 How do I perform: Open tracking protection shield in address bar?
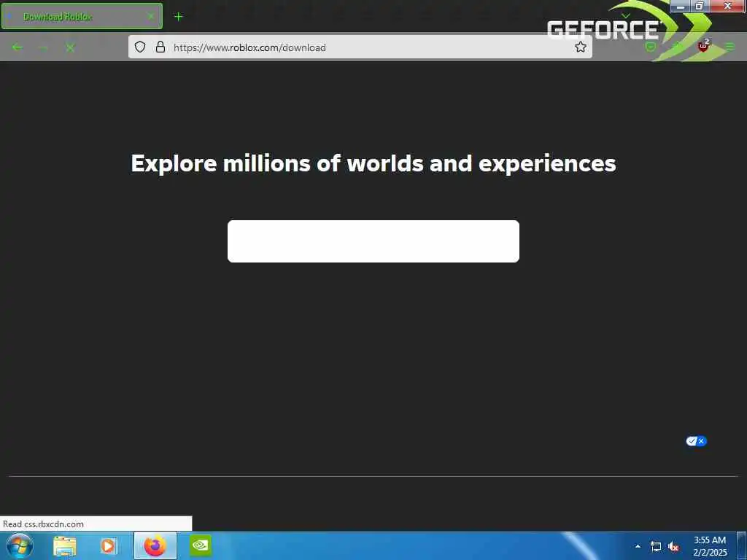point(139,47)
